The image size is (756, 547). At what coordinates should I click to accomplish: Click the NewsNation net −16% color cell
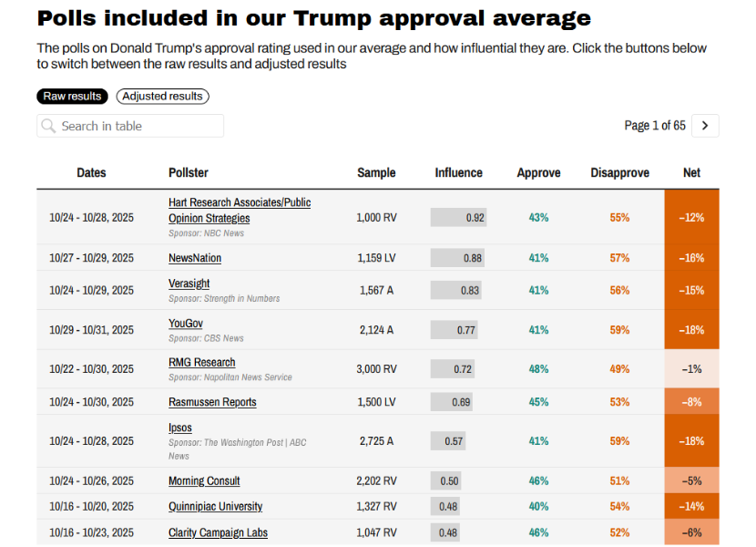tap(691, 258)
